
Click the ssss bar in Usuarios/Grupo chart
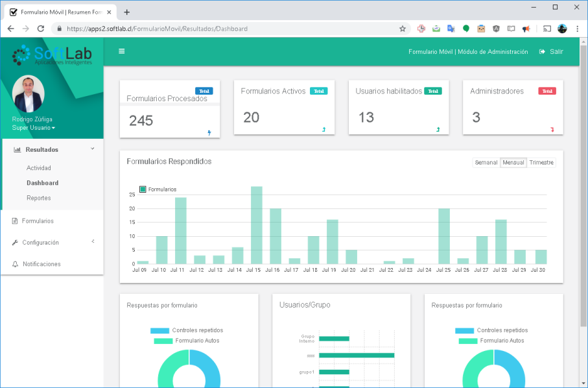[357, 356]
